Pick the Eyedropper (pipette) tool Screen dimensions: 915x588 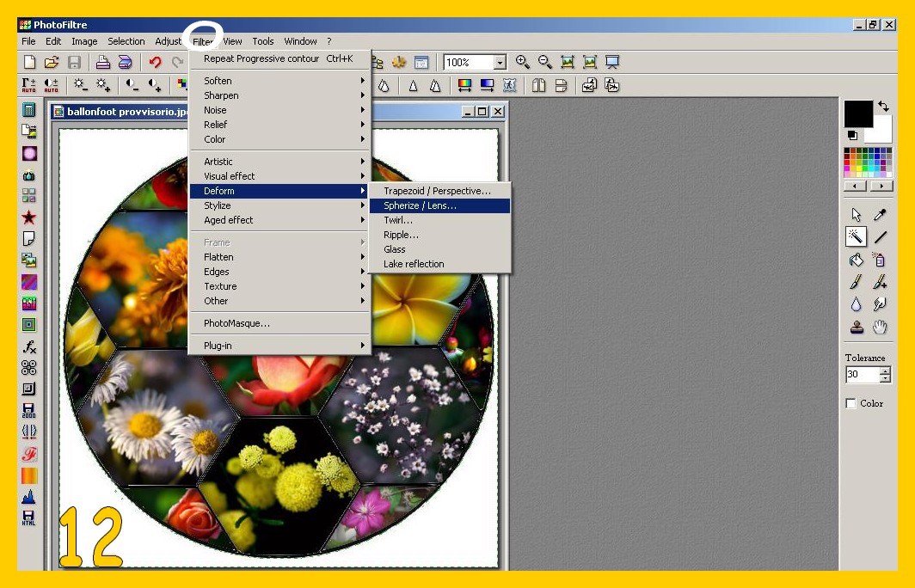point(880,215)
